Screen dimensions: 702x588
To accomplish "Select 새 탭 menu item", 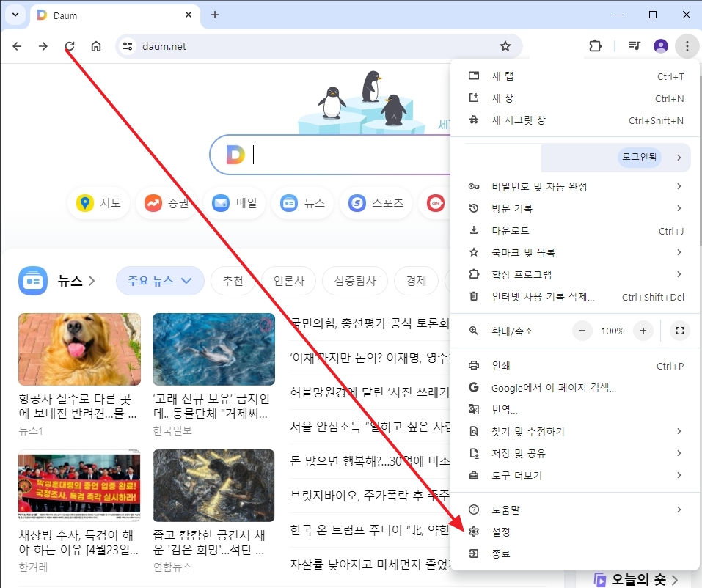I will (575, 76).
